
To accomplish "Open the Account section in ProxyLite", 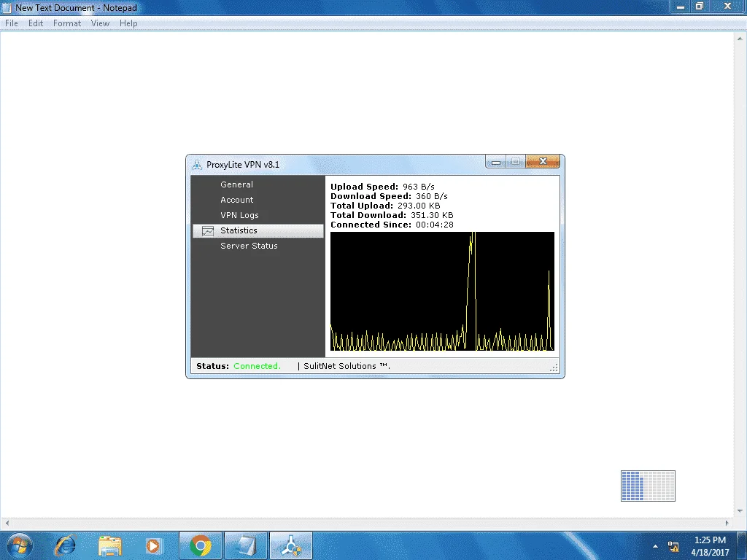I will click(x=237, y=200).
